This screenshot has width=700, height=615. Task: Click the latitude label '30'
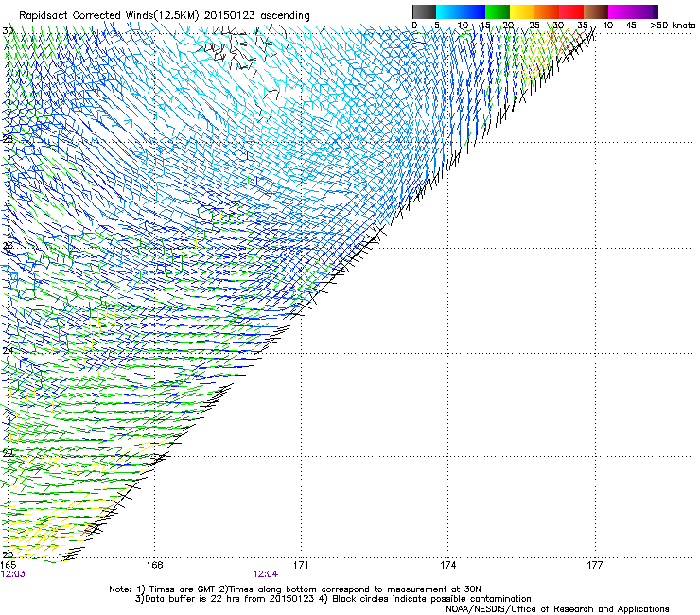click(x=8, y=31)
